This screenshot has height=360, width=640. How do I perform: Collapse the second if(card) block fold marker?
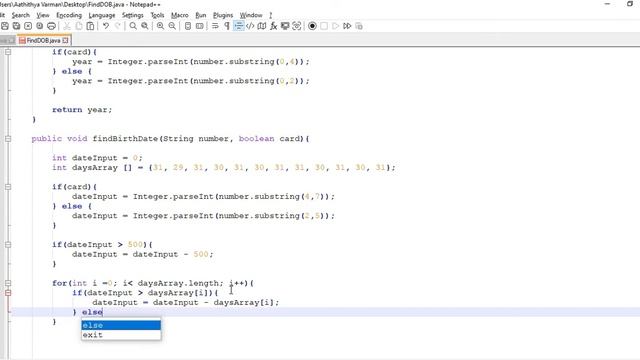(x=8, y=187)
